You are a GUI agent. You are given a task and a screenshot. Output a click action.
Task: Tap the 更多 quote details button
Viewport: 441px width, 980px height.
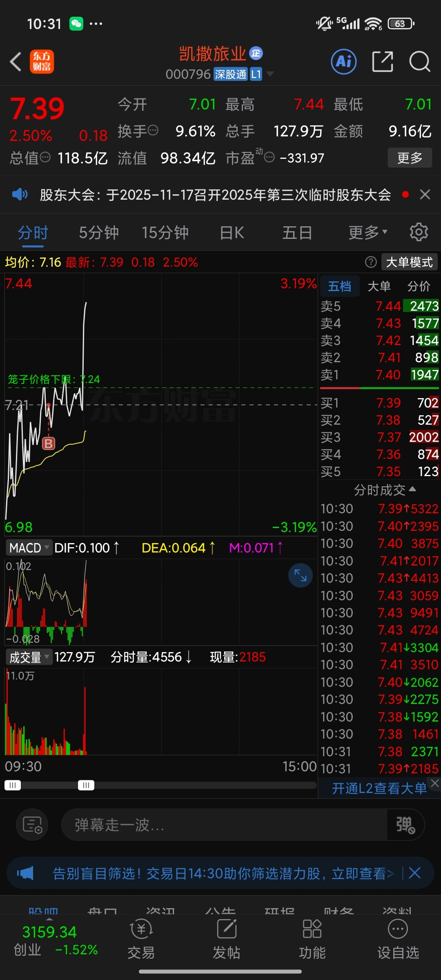pos(410,158)
